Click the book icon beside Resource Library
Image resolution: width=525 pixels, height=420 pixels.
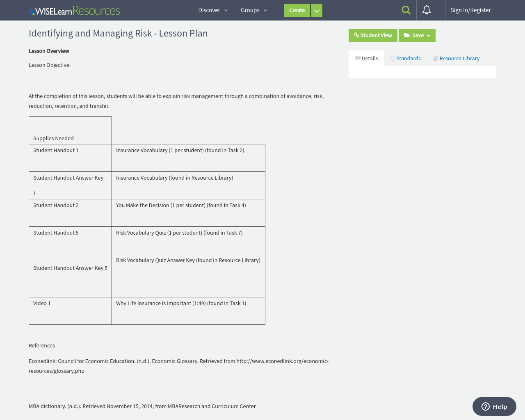(x=435, y=58)
